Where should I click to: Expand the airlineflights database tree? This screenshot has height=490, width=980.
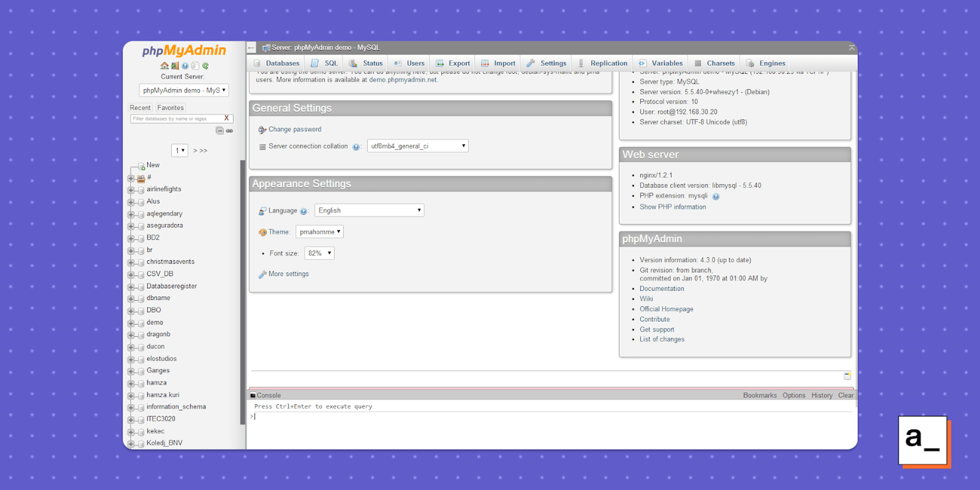point(130,189)
